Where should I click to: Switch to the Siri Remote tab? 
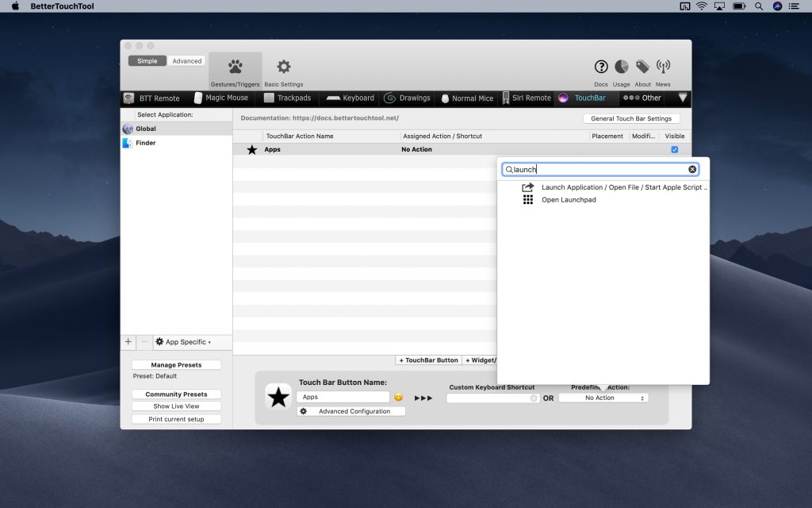(527, 98)
